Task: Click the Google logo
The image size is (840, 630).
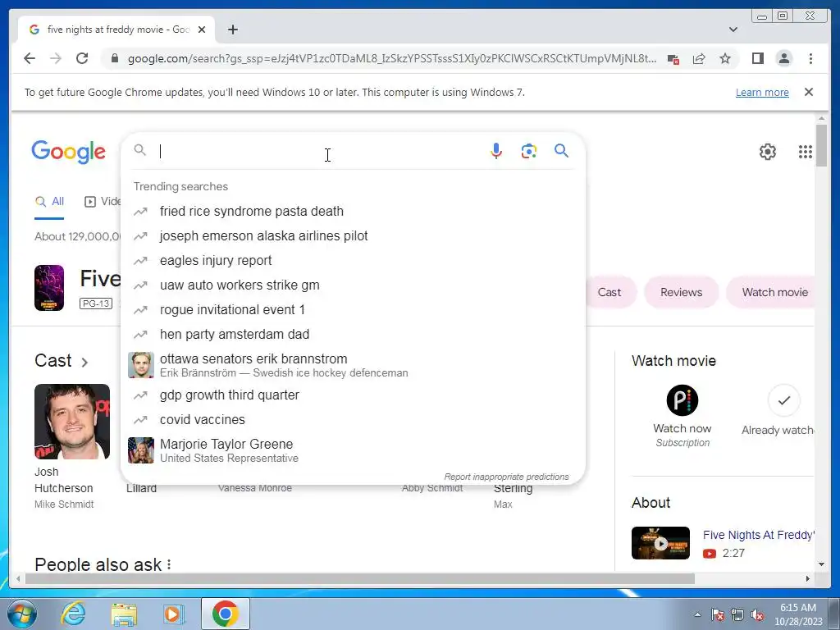Action: click(69, 152)
